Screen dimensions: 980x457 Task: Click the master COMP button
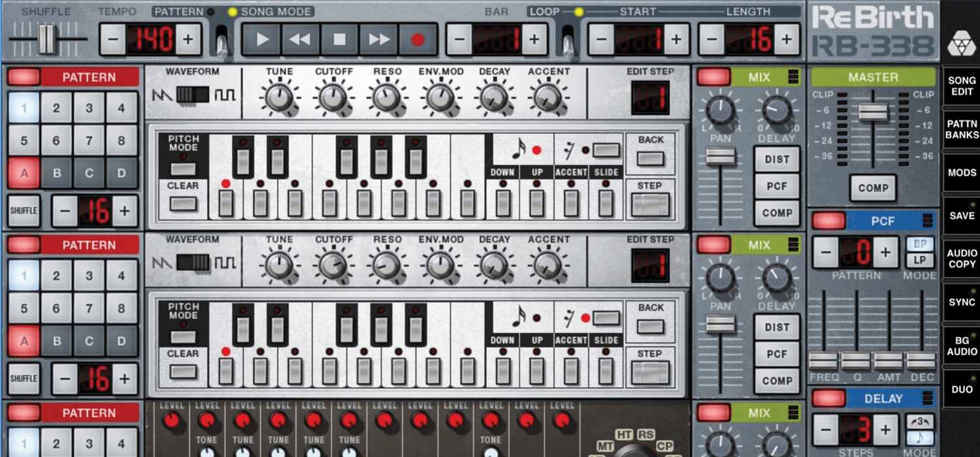click(873, 188)
